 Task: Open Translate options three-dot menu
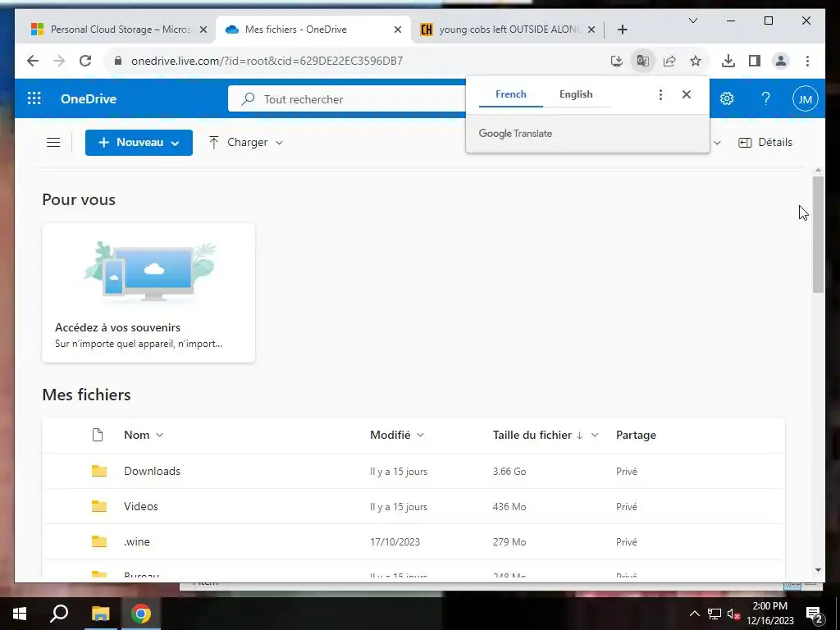click(x=660, y=94)
